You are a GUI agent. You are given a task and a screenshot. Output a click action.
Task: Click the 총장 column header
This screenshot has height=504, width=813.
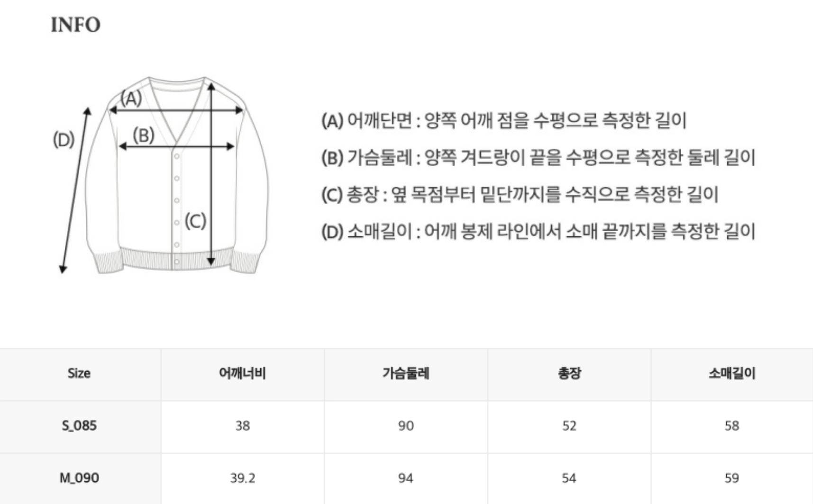tap(569, 373)
